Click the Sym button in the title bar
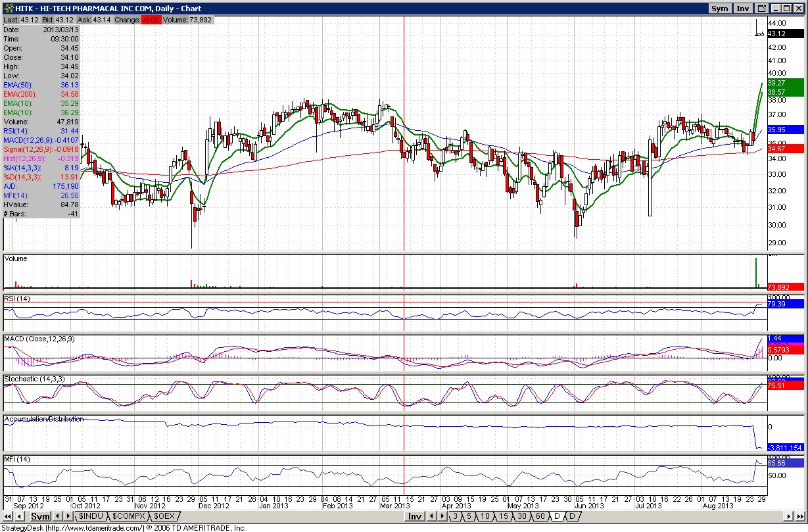 click(x=720, y=9)
